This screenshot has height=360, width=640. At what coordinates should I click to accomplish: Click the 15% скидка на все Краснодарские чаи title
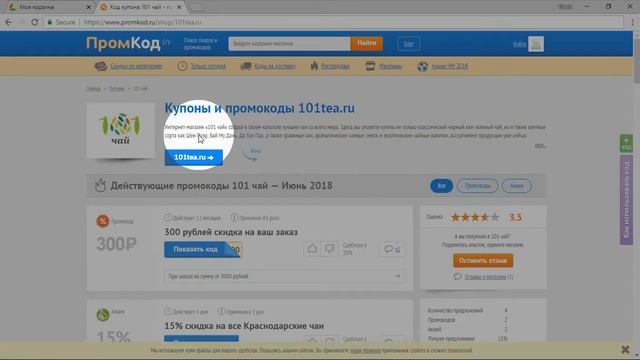tap(244, 326)
